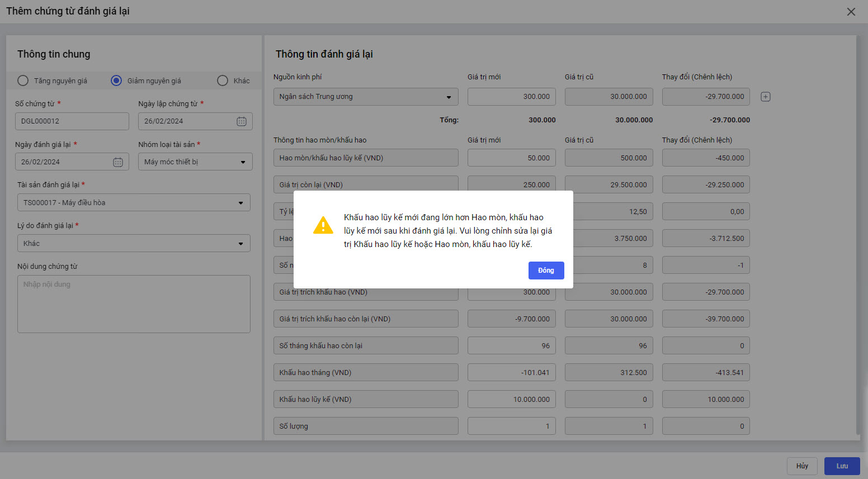
Task: Close the revaluation voucher window with X
Action: pos(851,12)
